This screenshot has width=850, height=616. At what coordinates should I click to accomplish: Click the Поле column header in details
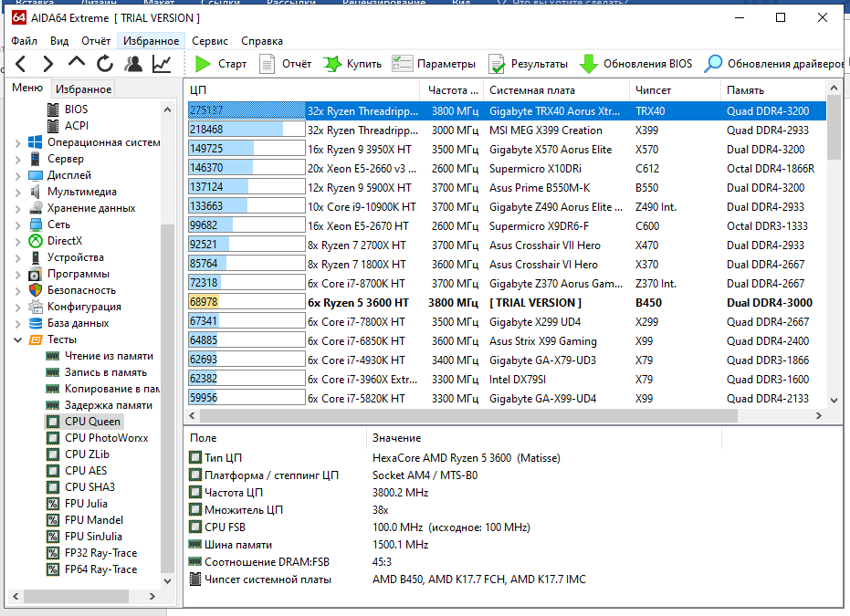pos(276,438)
